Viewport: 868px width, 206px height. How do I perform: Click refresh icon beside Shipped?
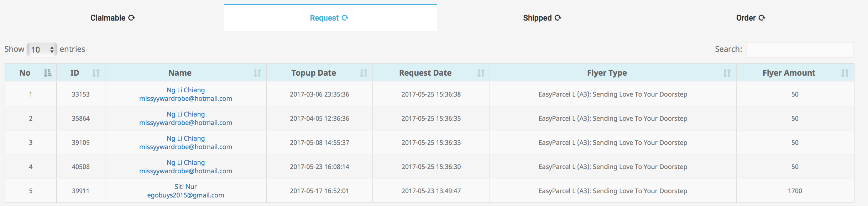(558, 18)
